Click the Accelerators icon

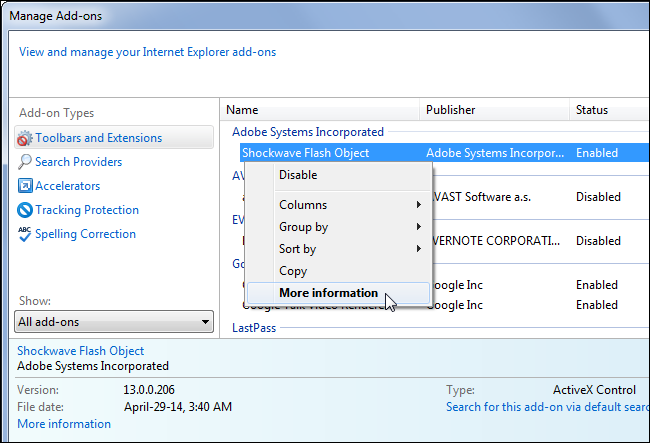pyautogui.click(x=25, y=186)
